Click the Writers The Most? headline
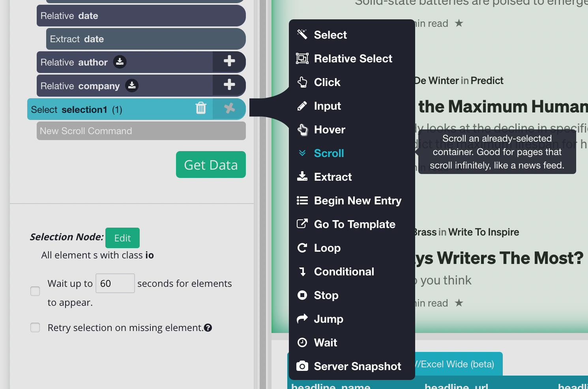Viewport: 588px width, 389px height. coord(499,258)
